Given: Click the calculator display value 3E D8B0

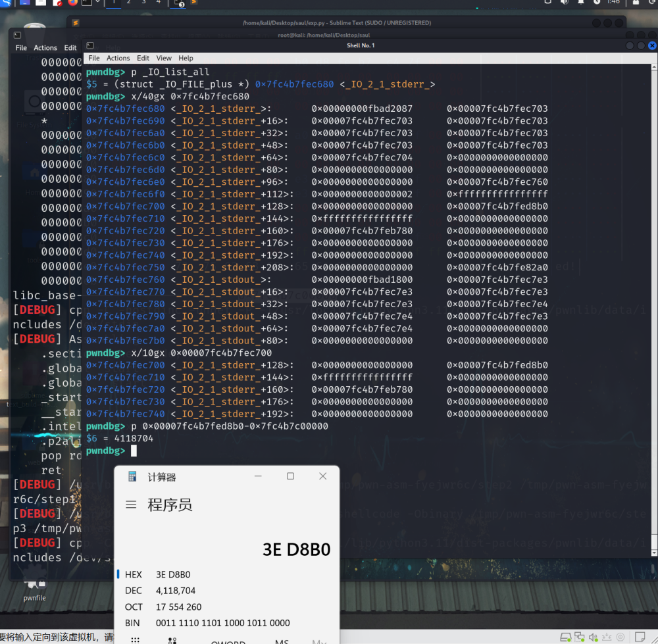Looking at the screenshot, I should (296, 549).
